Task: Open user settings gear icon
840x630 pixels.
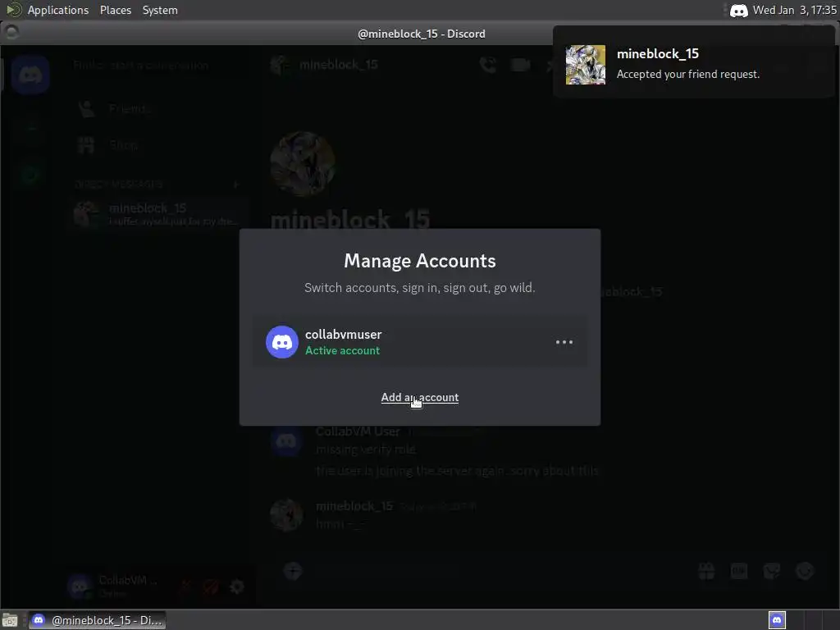Action: (237, 587)
